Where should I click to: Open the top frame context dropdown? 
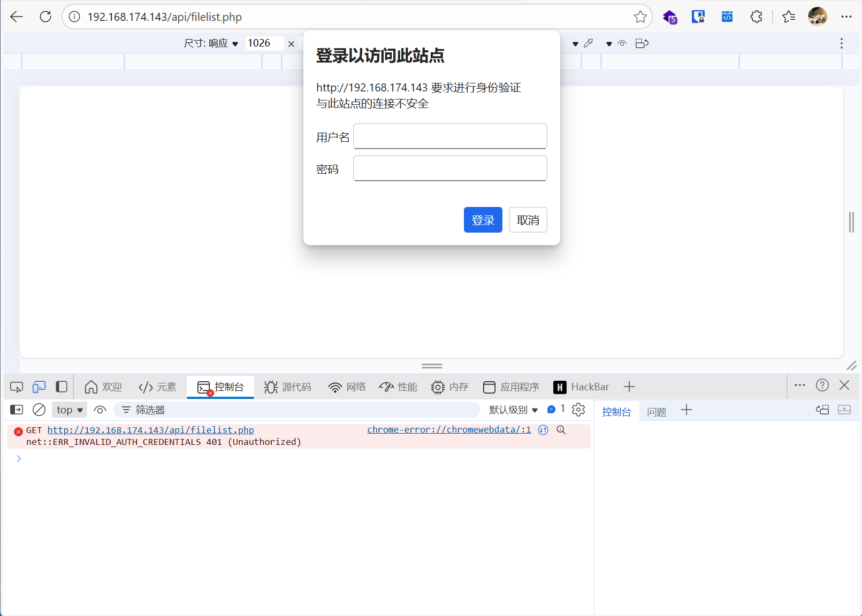pyautogui.click(x=69, y=410)
